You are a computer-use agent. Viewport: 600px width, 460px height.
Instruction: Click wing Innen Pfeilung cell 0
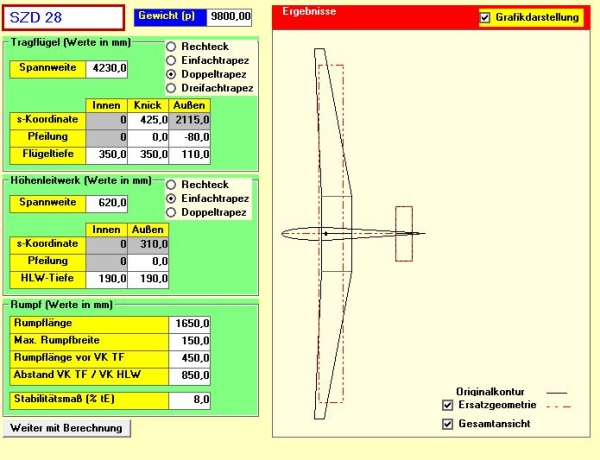point(107,137)
